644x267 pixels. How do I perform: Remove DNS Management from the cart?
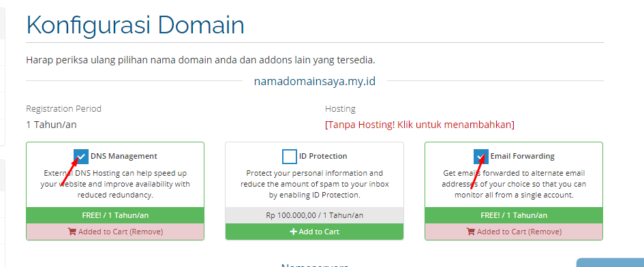[115, 232]
